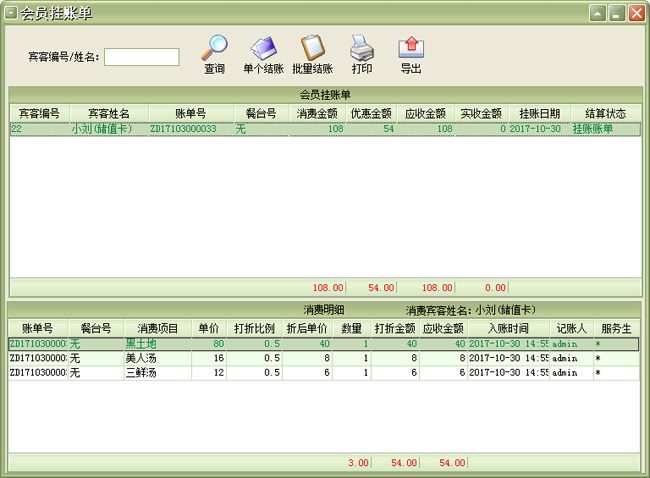Sort by 宾客编号 column header
The width and height of the screenshot is (650, 478).
coord(39,113)
